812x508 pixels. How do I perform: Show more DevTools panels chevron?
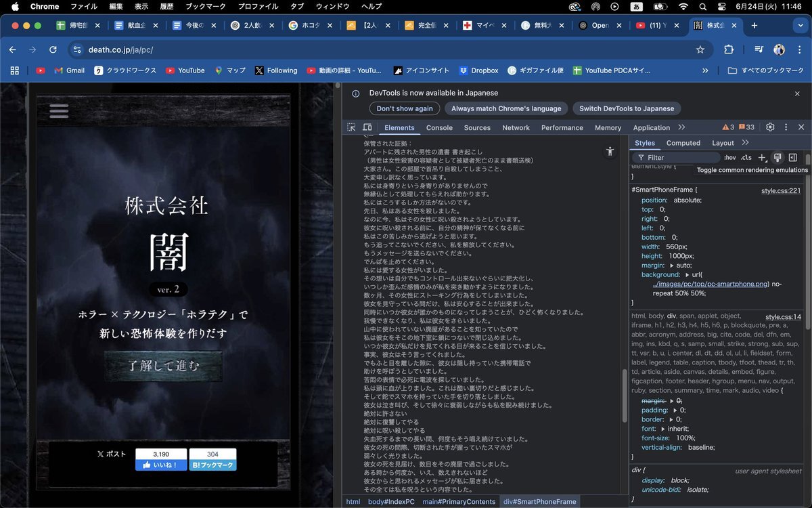[x=681, y=127]
